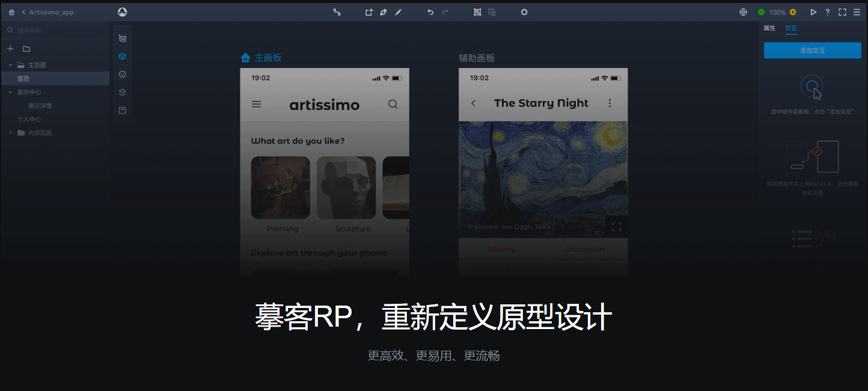Image resolution: width=868 pixels, height=391 pixels.
Task: Click the hamburger menu in artissimo mockup
Action: point(256,104)
